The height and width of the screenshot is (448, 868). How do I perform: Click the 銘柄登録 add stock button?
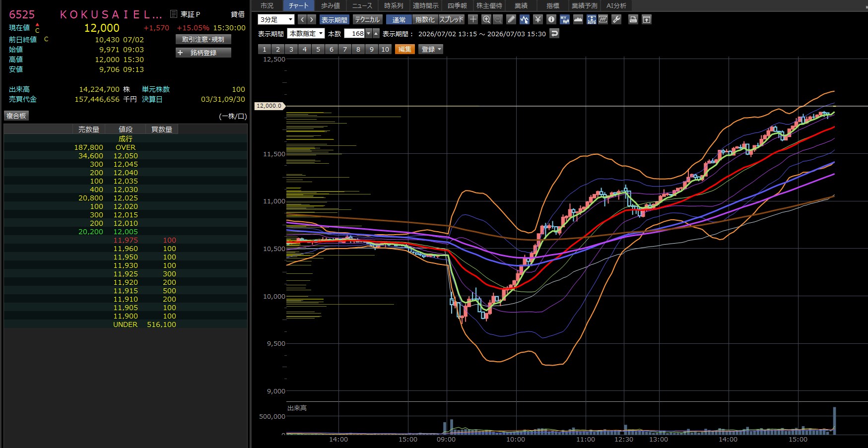tap(203, 53)
